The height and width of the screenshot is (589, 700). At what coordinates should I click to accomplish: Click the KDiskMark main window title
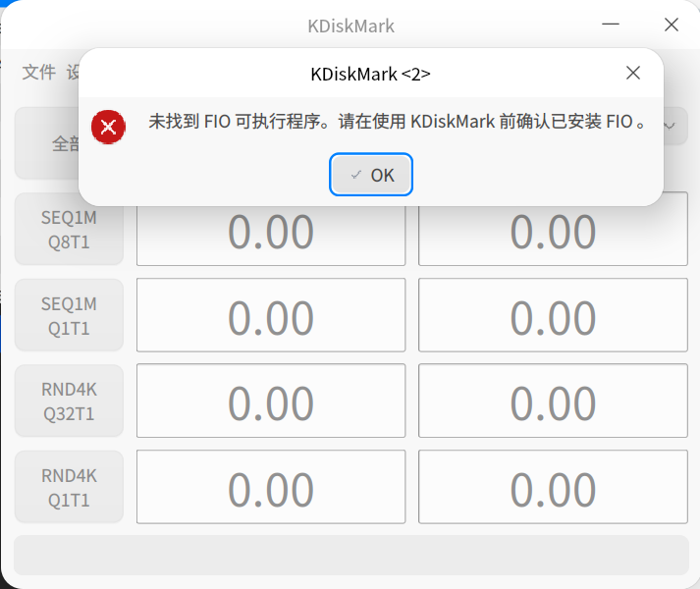tap(350, 26)
